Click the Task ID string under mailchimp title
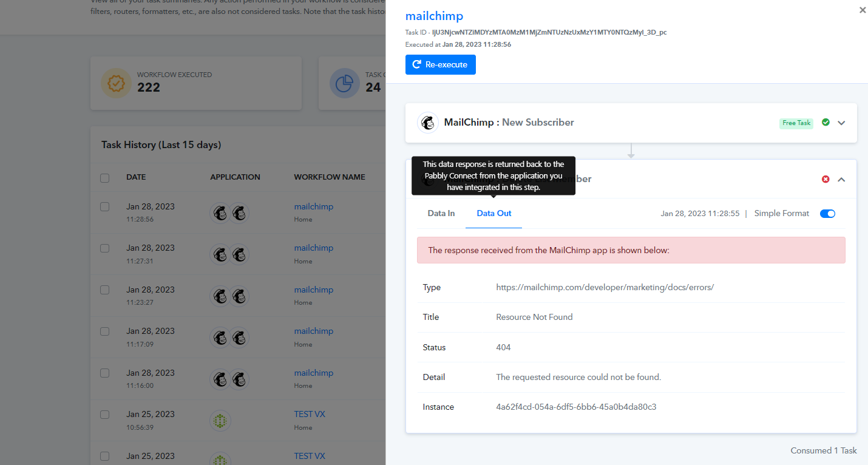The image size is (868, 465). pos(549,32)
